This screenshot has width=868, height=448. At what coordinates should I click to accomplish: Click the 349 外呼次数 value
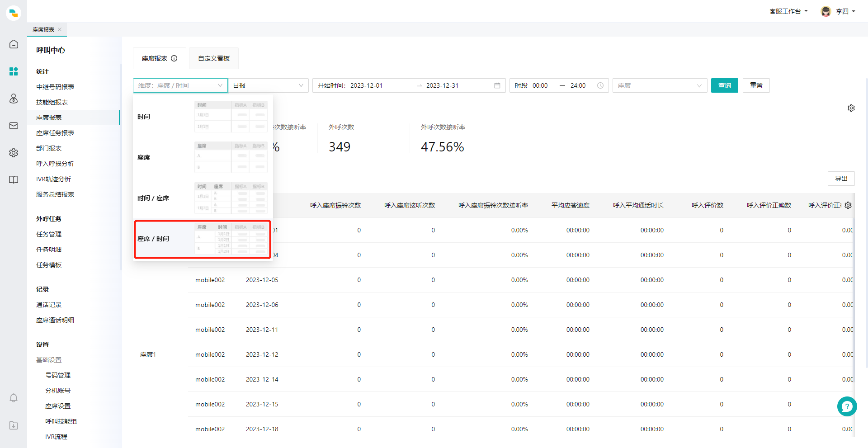(x=340, y=147)
